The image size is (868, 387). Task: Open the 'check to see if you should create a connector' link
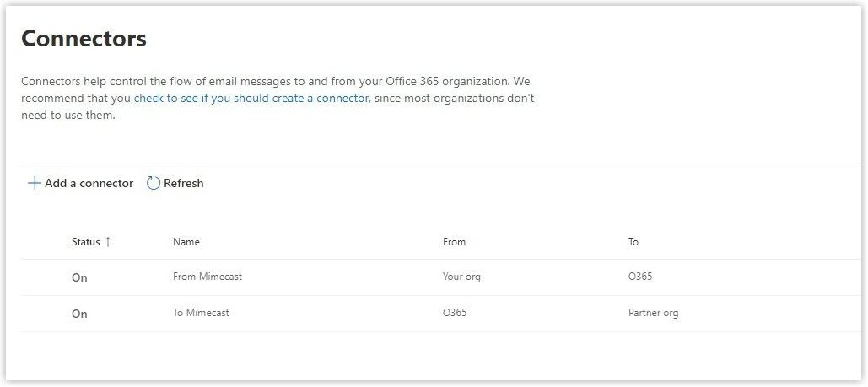[x=251, y=98]
